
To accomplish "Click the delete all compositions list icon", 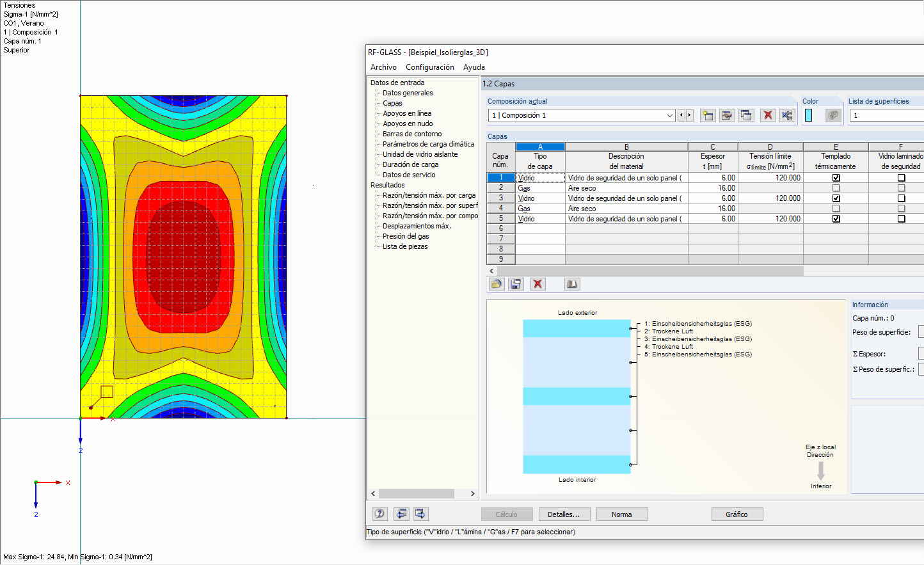I will 787,115.
